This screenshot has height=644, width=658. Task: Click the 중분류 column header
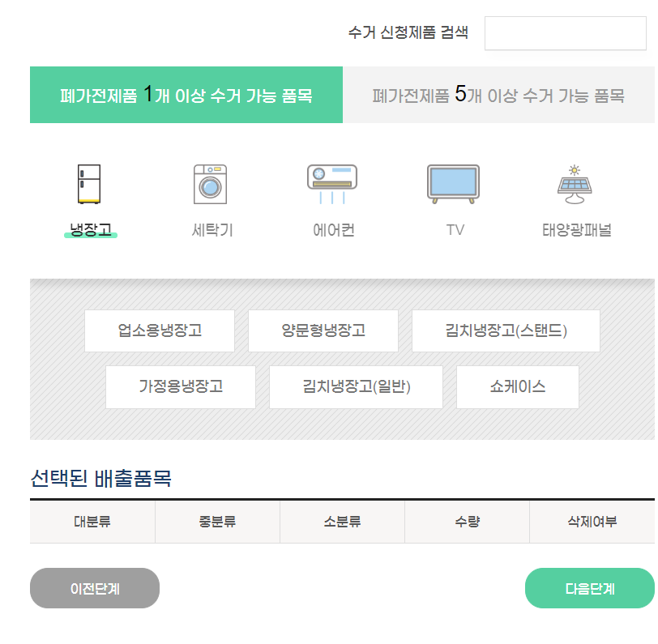(x=217, y=522)
